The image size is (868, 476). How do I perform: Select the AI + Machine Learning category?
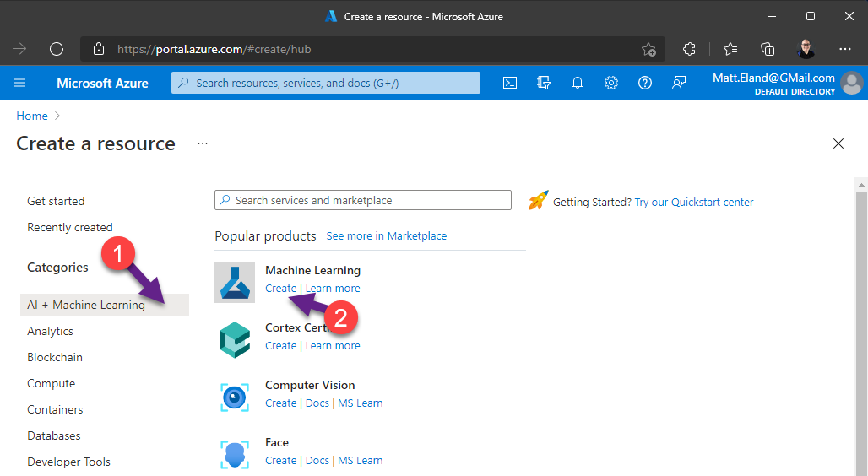pos(105,305)
